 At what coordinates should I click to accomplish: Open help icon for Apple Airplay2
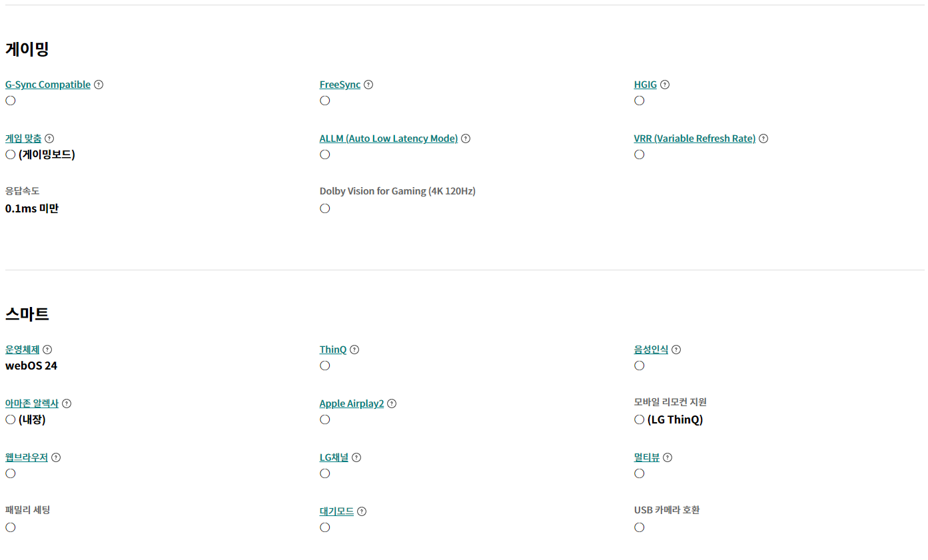click(392, 404)
